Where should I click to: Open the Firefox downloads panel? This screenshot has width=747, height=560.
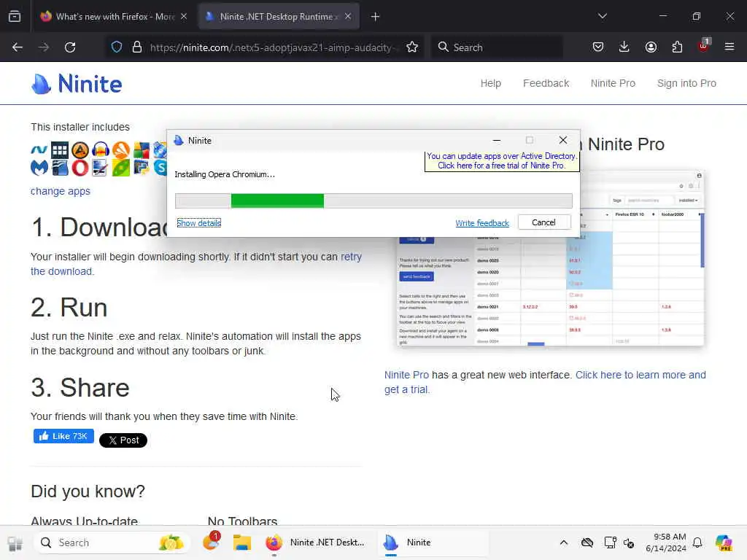[x=624, y=47]
